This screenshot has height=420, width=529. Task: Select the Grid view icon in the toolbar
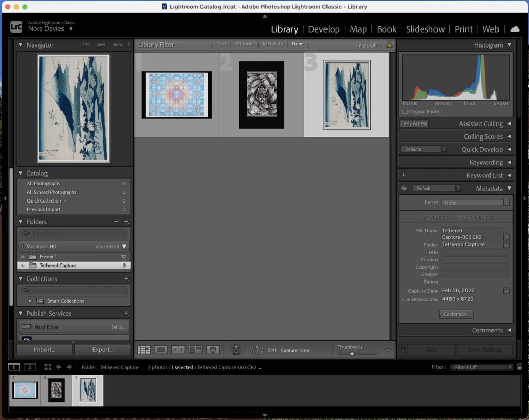tap(144, 350)
